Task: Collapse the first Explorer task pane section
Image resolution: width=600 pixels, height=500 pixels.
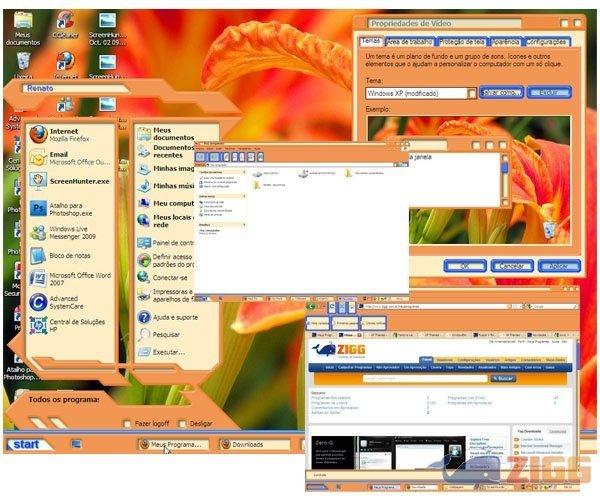Action: point(244,172)
